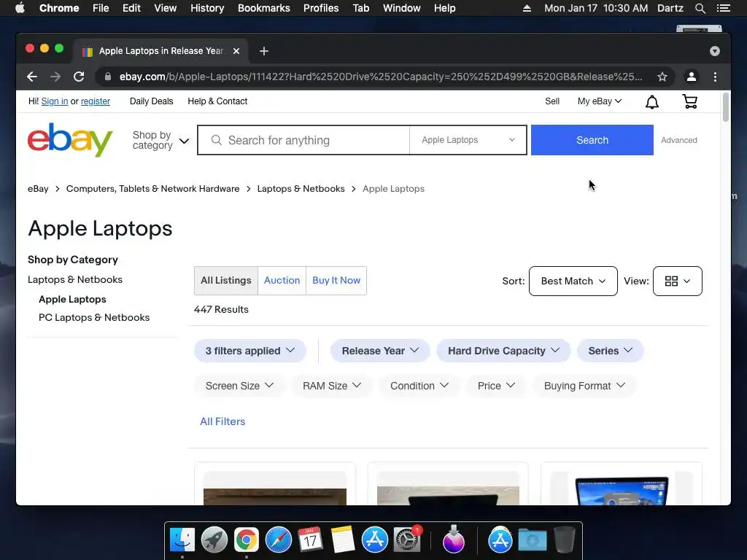The image size is (747, 560).
Task: Expand the Buying Format filter
Action: pyautogui.click(x=584, y=386)
